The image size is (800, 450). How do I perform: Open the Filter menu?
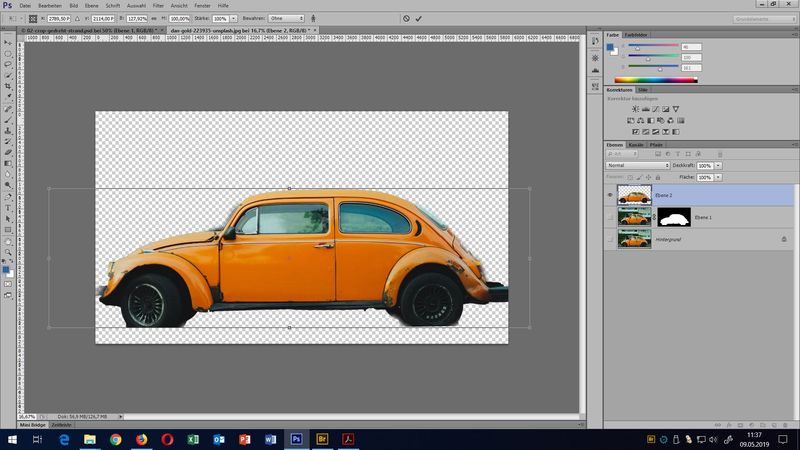tap(158, 6)
